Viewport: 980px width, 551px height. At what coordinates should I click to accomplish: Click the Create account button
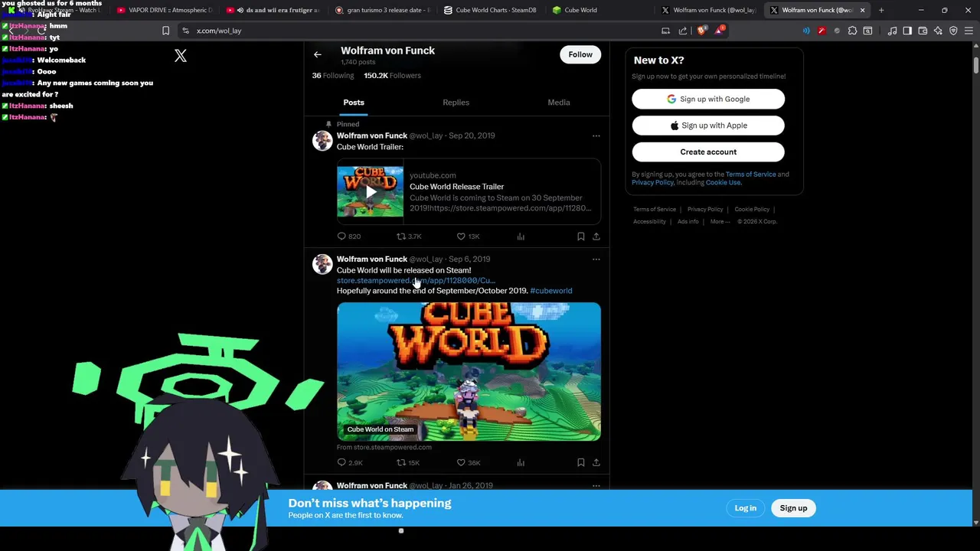click(708, 152)
